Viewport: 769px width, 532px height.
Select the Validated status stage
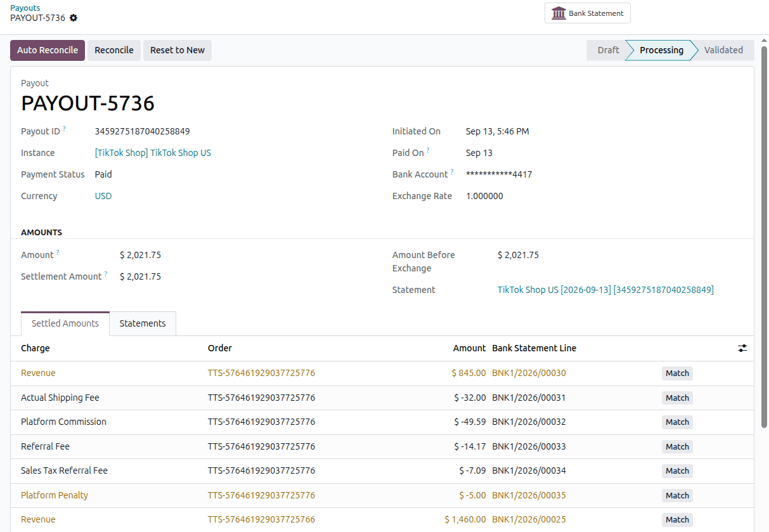coord(723,50)
